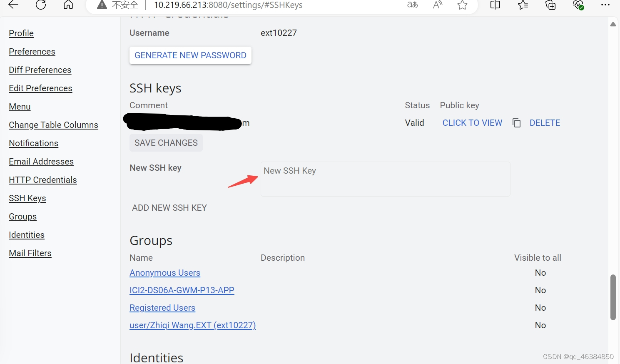The image size is (620, 364).
Task: Add this page to favorites with the star
Action: click(x=462, y=5)
